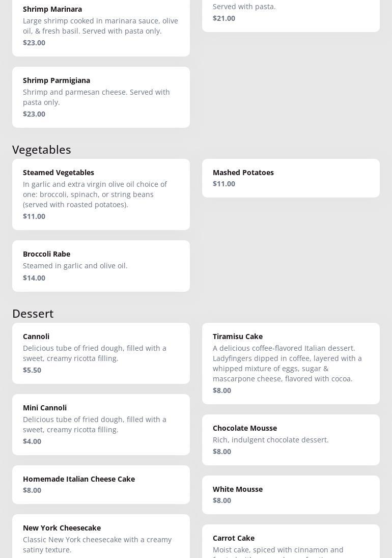Click the $14.00 Broccoli Rabe price

(34, 278)
